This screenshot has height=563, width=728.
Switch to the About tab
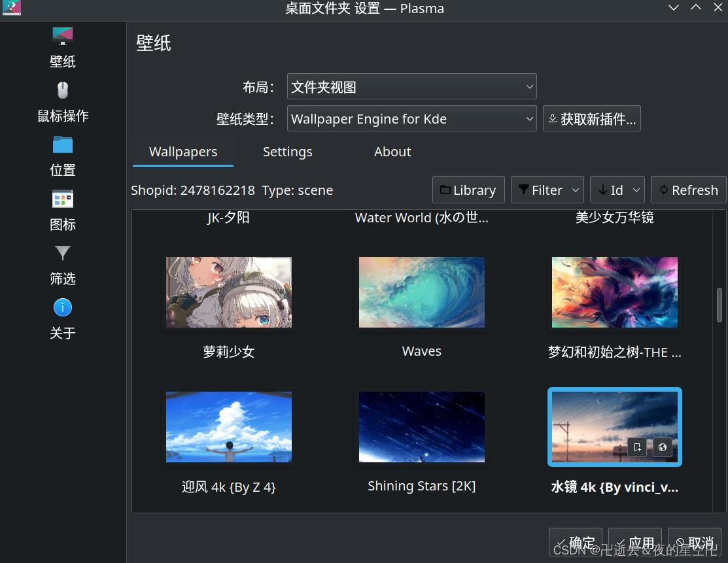coord(392,151)
